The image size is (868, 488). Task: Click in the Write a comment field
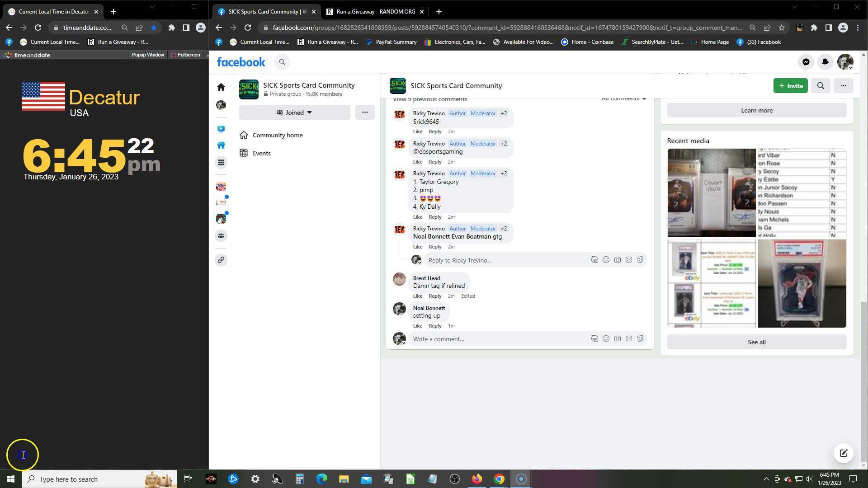tap(497, 339)
